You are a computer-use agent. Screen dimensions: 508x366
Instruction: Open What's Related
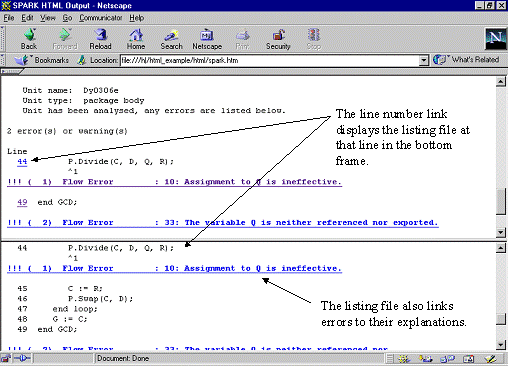[466, 60]
